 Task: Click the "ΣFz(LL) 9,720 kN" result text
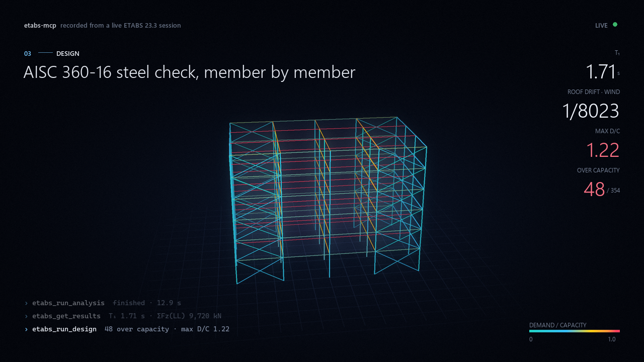[x=189, y=316]
